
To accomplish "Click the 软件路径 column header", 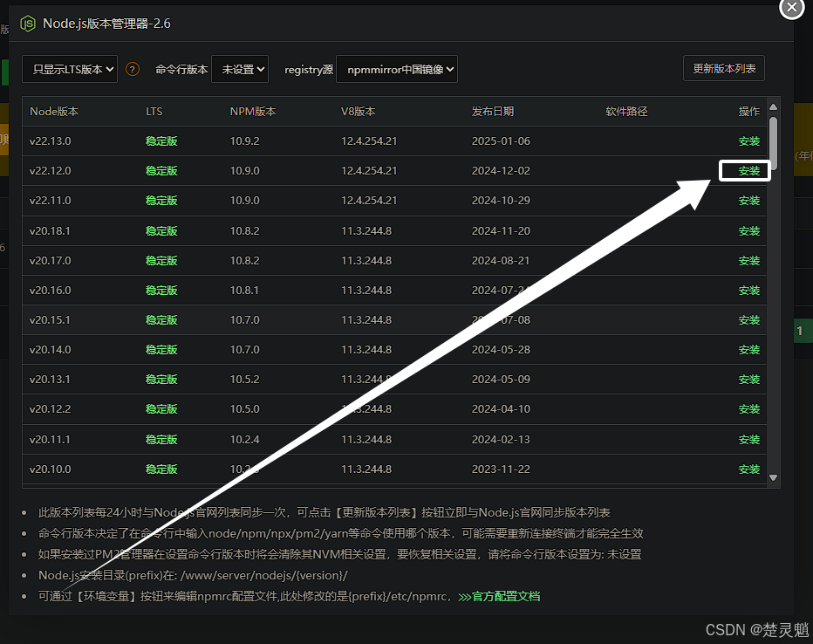I will coord(626,112).
